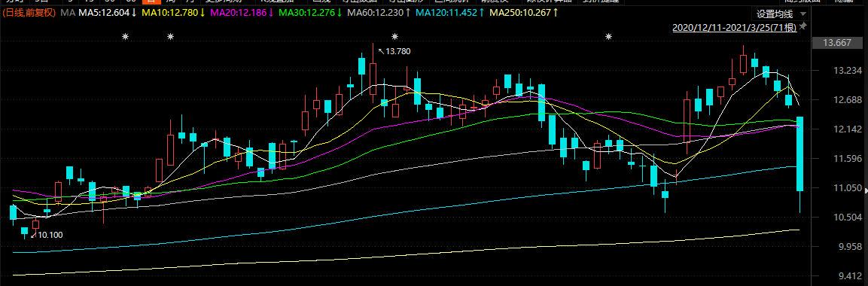Image resolution: width=868 pixels, height=286 pixels.
Task: Click the second star marker from the left
Action: click(170, 37)
